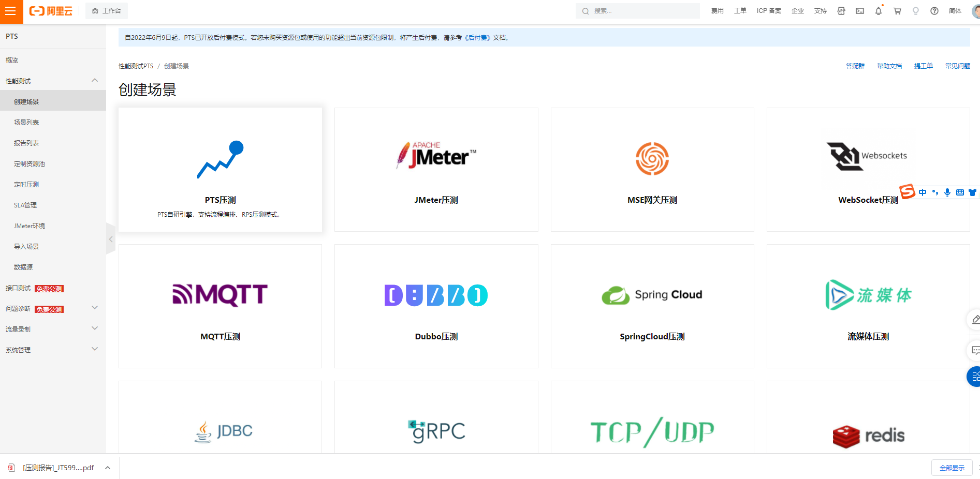The width and height of the screenshot is (980, 479).
Task: Open the downloaded 压测报告 PDF file
Action: tap(58, 468)
